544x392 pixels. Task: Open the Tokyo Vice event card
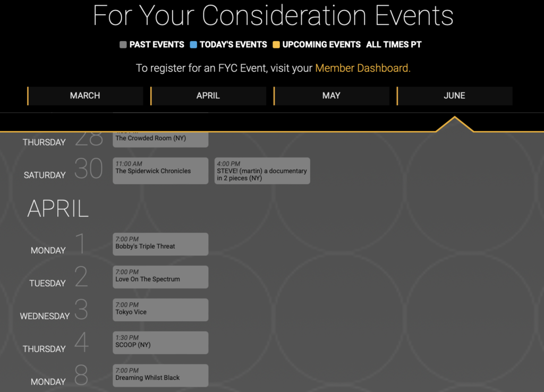(x=160, y=310)
